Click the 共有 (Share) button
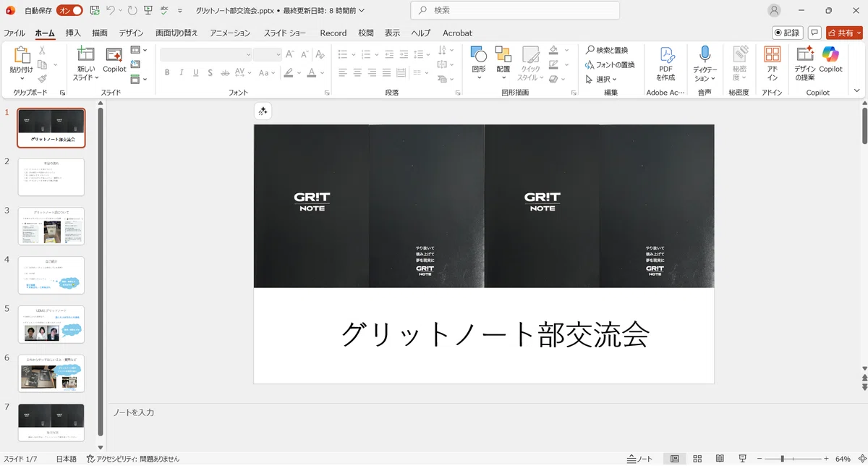868x466 pixels. tap(844, 33)
